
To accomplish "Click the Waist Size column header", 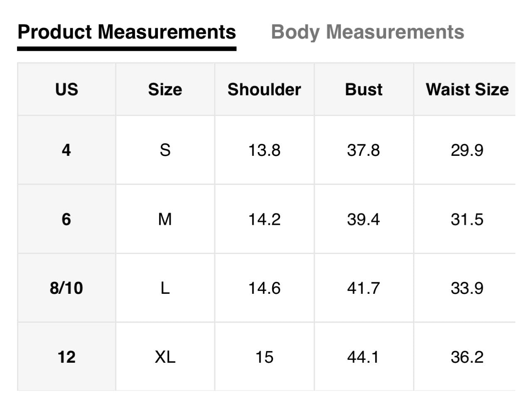I will point(467,89).
